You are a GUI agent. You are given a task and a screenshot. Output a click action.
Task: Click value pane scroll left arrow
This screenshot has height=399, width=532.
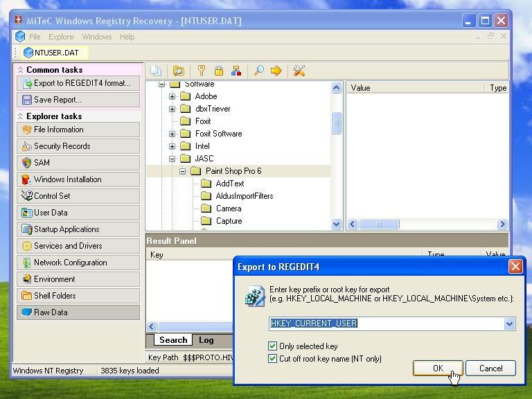353,224
